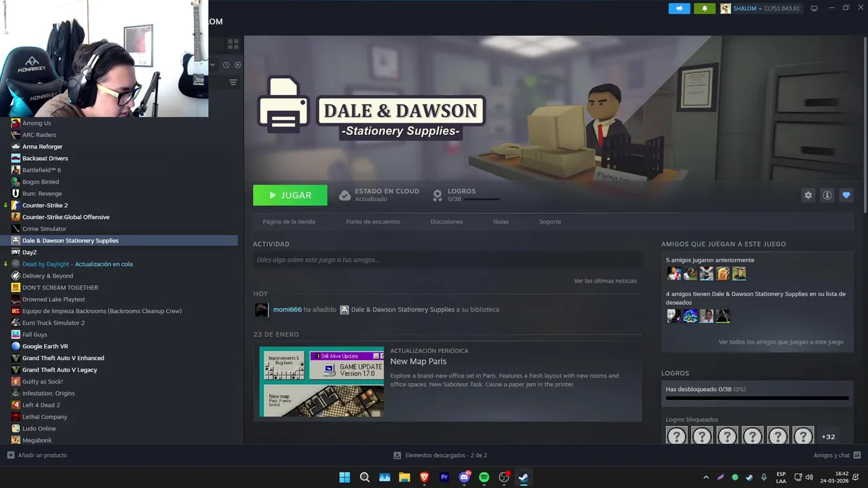
Task: Select Google Earth VR entry
Action: tap(45, 346)
